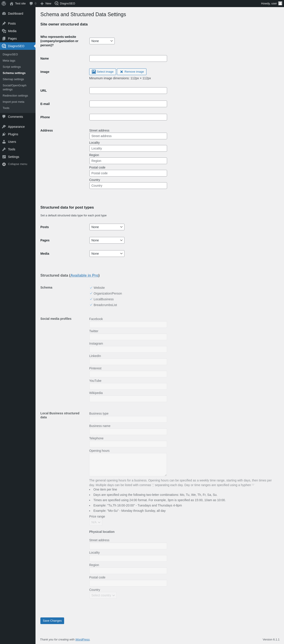Click the comments bubble icon in admin bar
The width and height of the screenshot is (284, 644).
[x=31, y=4]
